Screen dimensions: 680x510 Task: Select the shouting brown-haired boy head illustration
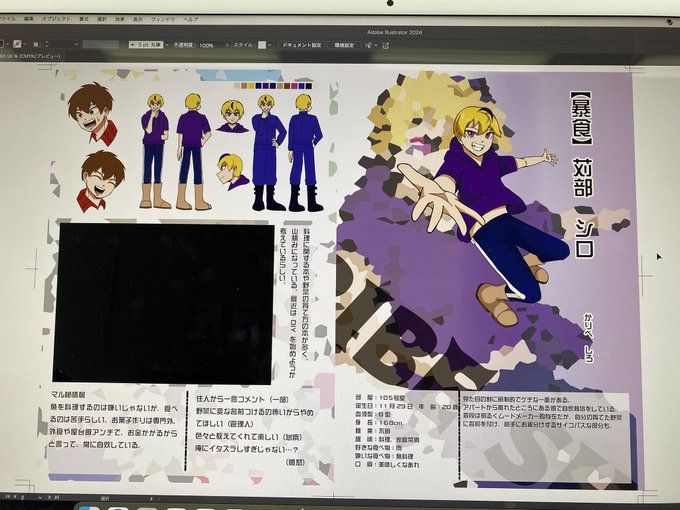point(92,114)
